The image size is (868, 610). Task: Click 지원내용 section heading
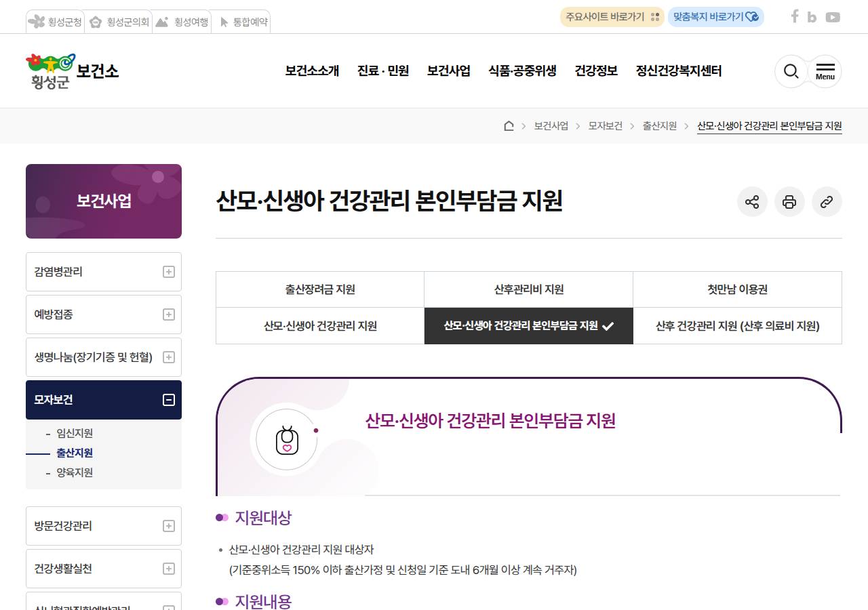pos(263,601)
